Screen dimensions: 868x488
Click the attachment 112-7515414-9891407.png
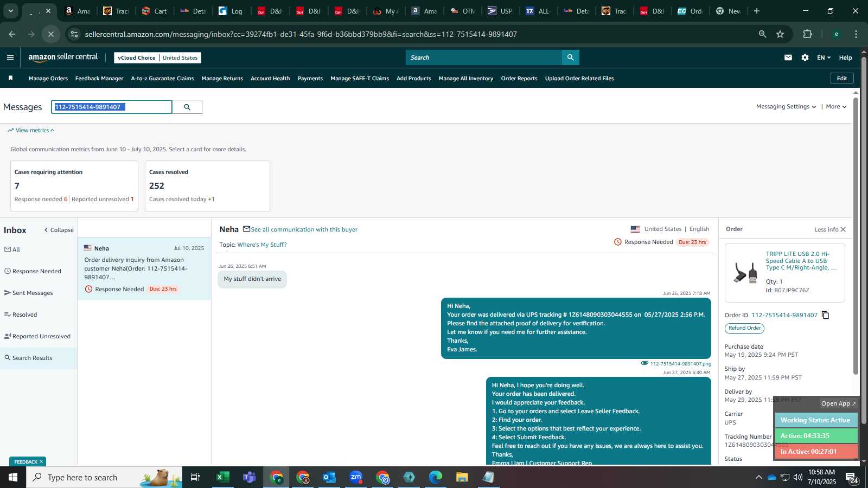tap(680, 363)
